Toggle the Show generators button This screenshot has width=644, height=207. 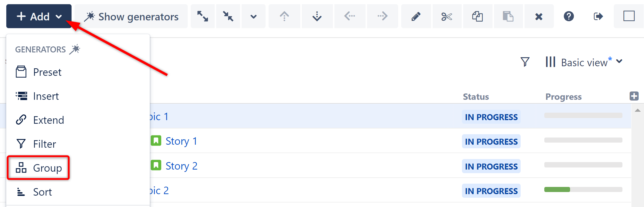pos(131,16)
